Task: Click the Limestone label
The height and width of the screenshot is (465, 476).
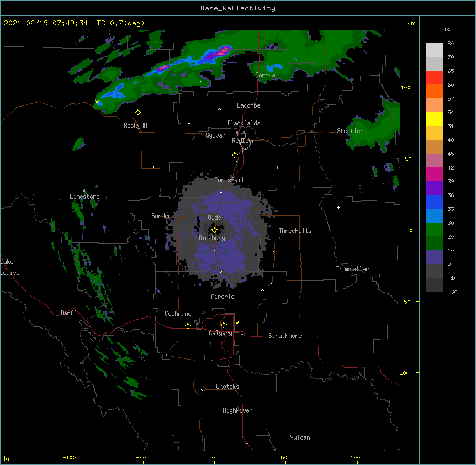Action: tap(84, 197)
